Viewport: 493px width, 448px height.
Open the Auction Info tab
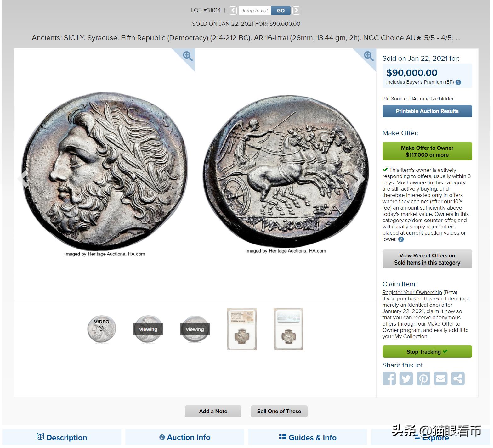(x=185, y=437)
